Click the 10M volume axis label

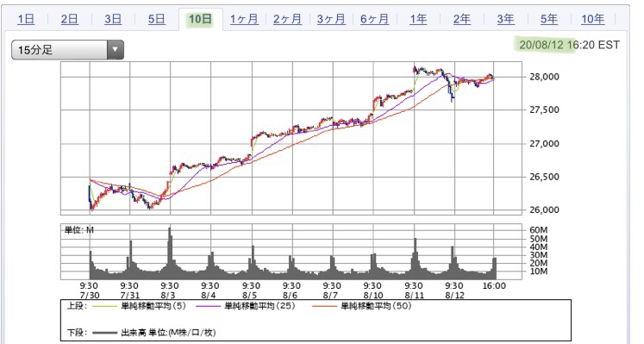(x=539, y=272)
